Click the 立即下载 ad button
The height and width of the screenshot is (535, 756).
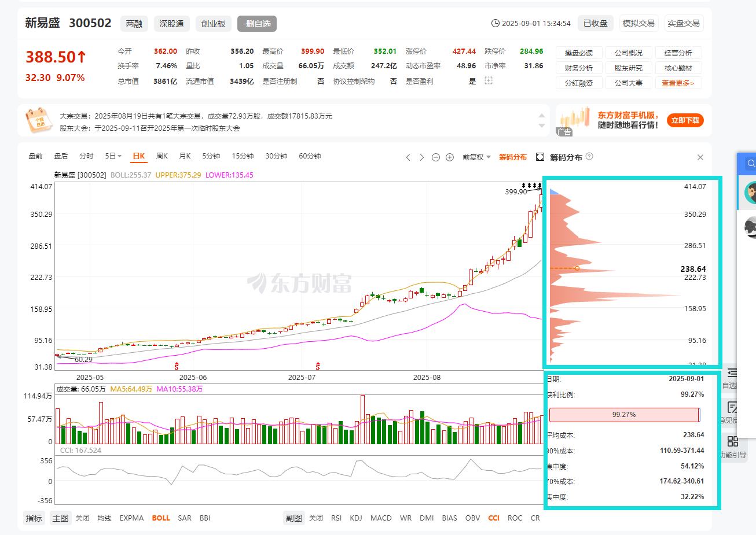coord(685,120)
